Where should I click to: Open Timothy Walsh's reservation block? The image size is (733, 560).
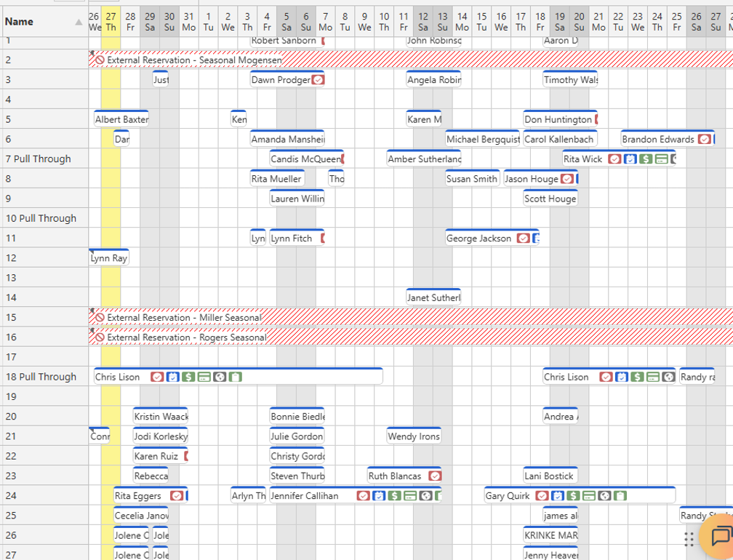click(570, 79)
